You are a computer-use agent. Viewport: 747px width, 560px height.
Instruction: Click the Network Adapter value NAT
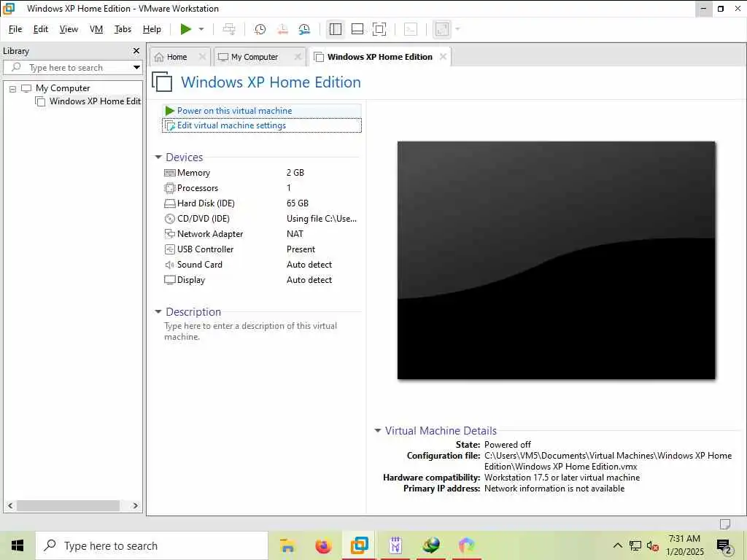click(295, 234)
